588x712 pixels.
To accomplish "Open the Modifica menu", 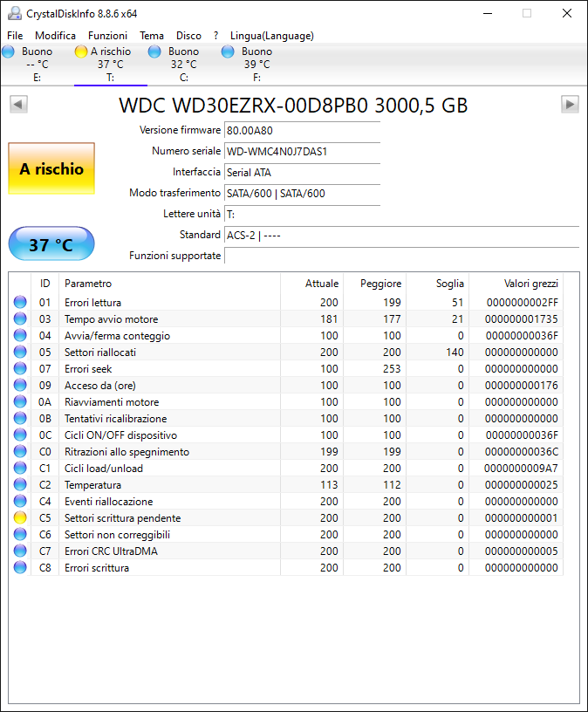I will [55, 36].
